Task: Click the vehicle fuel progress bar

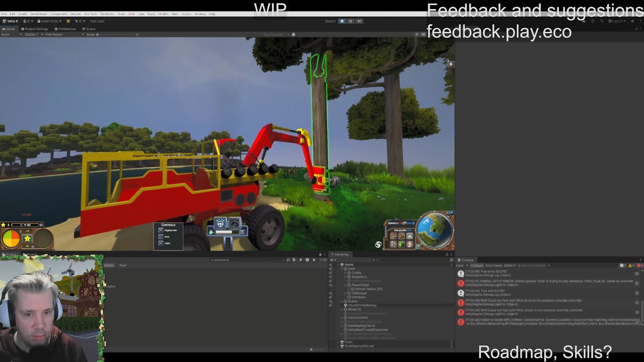Action: [226, 232]
